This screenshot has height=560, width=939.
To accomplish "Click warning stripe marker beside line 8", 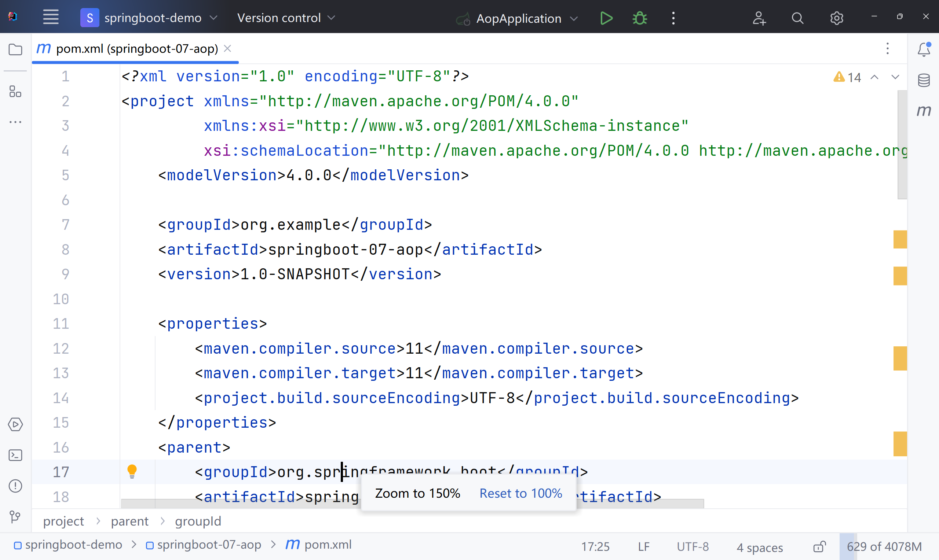I will (x=900, y=239).
